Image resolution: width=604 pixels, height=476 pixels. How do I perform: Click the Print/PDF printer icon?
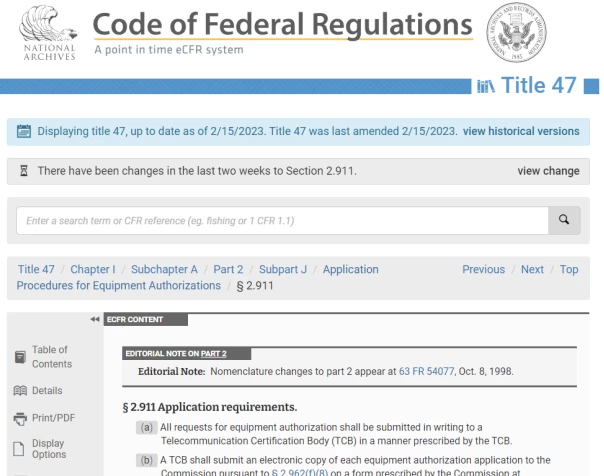pyautogui.click(x=20, y=418)
